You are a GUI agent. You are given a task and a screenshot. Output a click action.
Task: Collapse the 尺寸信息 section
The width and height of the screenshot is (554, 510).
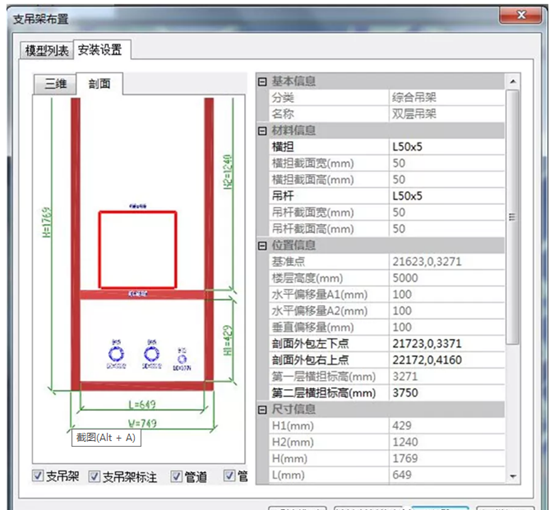(262, 410)
